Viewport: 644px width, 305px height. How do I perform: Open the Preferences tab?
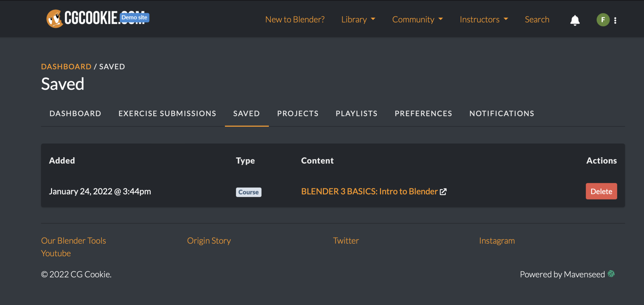coord(423,113)
